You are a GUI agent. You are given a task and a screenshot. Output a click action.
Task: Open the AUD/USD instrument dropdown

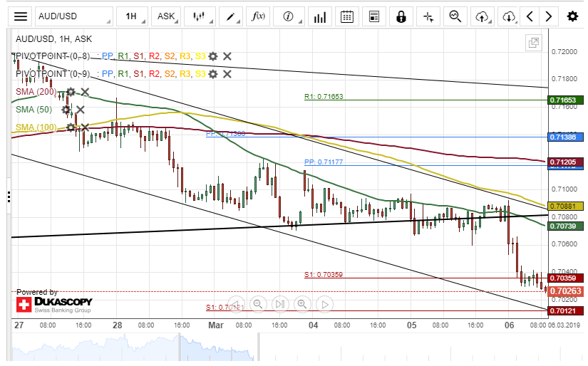73,16
